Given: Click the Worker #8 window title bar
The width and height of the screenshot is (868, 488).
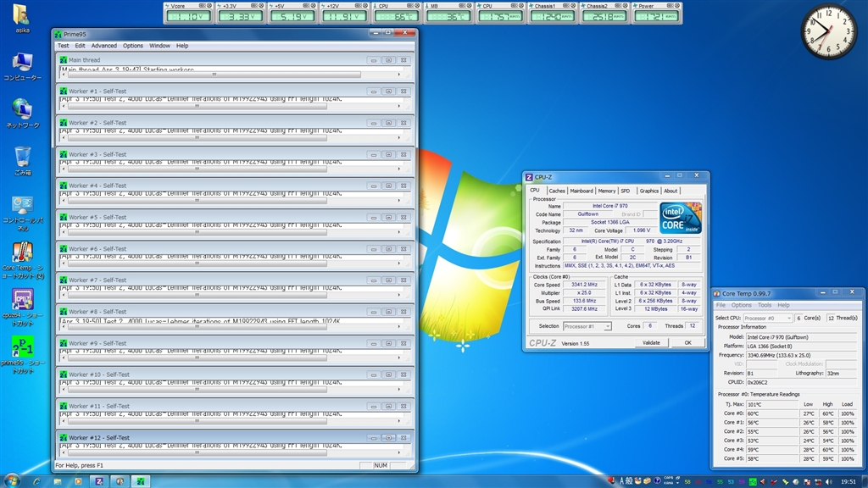Looking at the screenshot, I should coord(212,312).
